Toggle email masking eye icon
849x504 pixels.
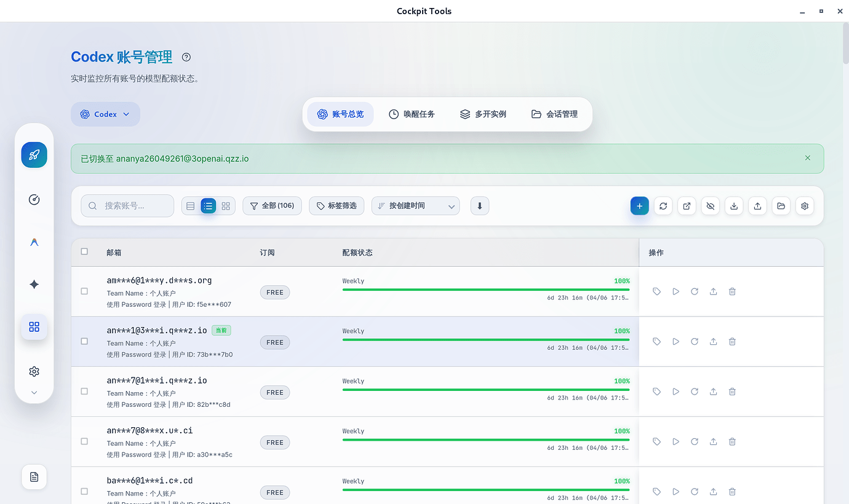(x=710, y=206)
